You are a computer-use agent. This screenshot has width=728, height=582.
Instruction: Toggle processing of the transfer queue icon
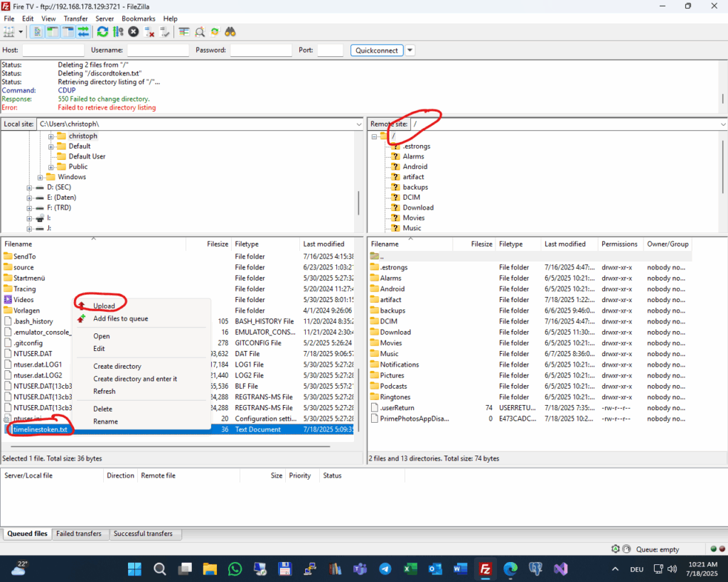click(x=119, y=32)
